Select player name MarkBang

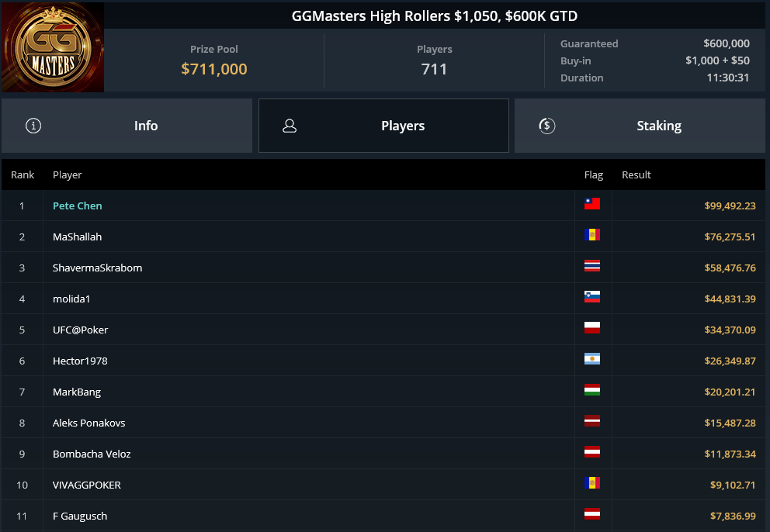pyautogui.click(x=77, y=392)
